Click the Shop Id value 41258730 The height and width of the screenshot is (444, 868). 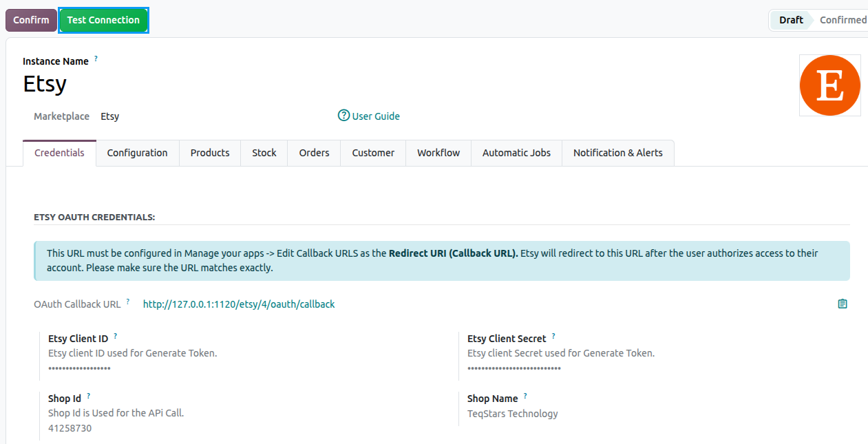coord(70,428)
